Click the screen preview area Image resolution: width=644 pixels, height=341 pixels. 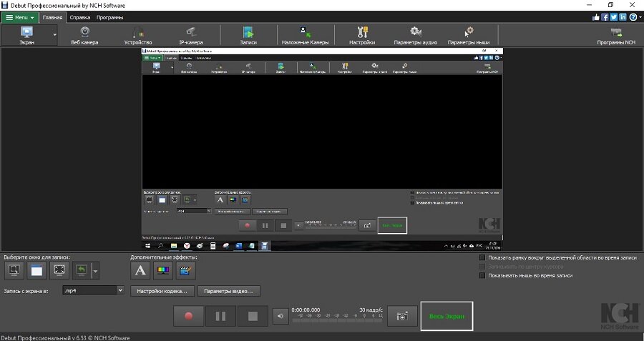coord(322,149)
